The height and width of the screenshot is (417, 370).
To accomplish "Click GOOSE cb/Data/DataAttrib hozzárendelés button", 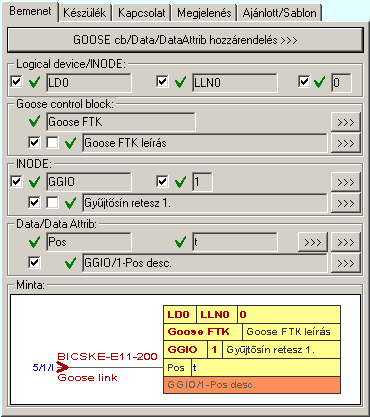I will coord(185,40).
